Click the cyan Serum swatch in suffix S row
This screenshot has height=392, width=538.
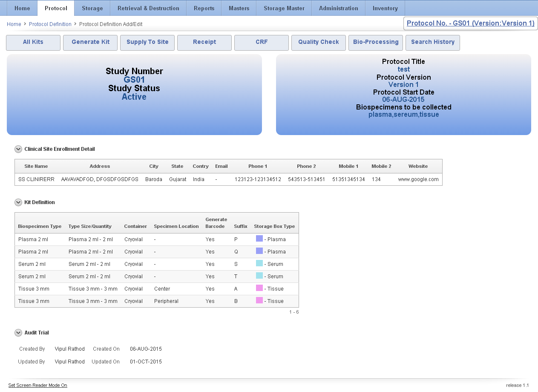pyautogui.click(x=259, y=264)
